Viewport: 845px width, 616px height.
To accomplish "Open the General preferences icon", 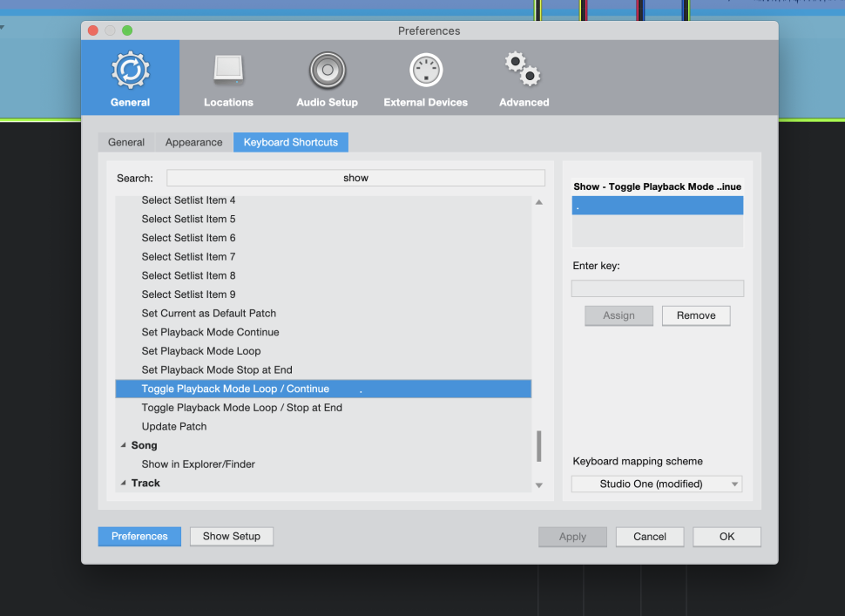I will tap(131, 71).
